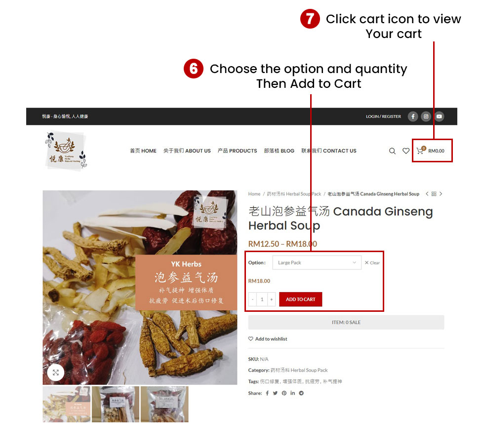Open the CONTACT US menu item
This screenshot has height=448, width=483.
(x=329, y=151)
